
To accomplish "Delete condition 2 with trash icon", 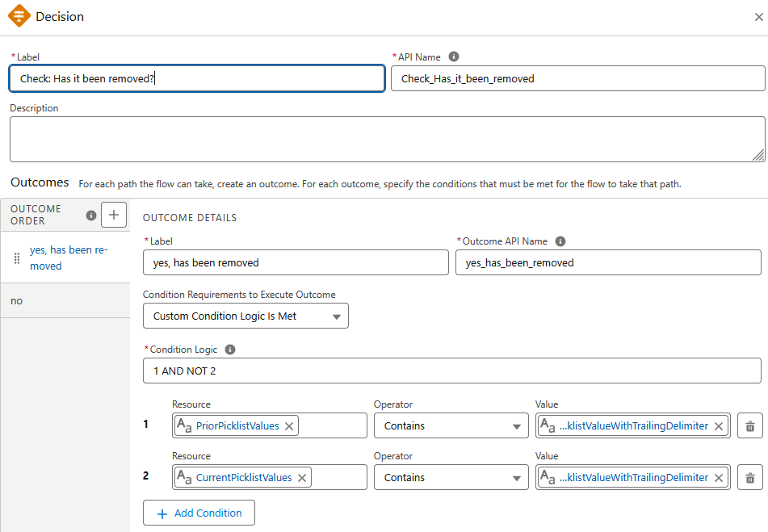I will [x=750, y=478].
